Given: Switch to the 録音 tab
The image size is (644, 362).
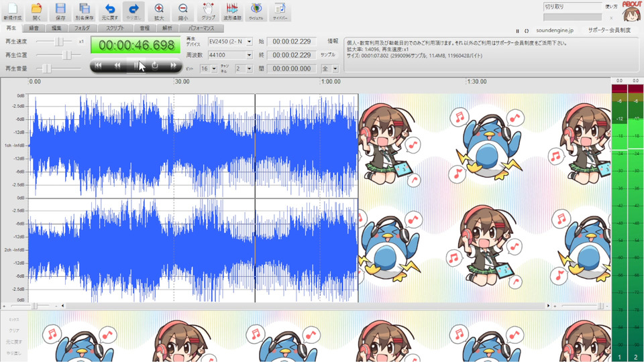Looking at the screenshot, I should (34, 28).
